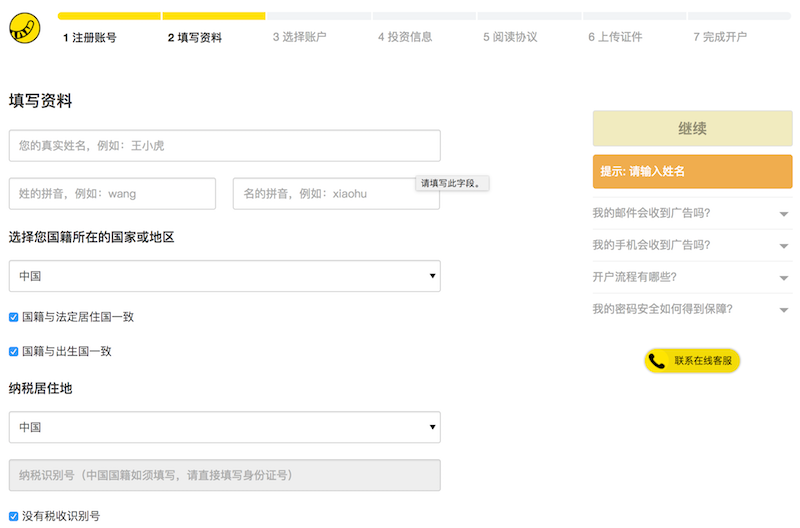Open the 纳税居住地 country dropdown

point(224,427)
